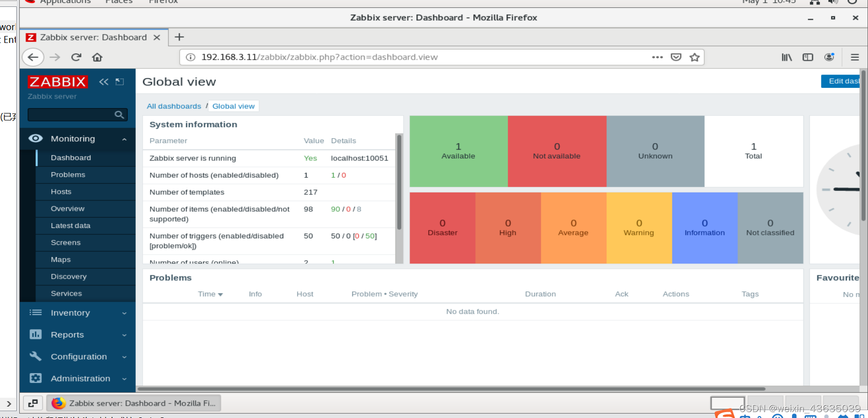Viewport: 868px width, 418px height.
Task: Click the red Not available hosts tile
Action: [557, 152]
